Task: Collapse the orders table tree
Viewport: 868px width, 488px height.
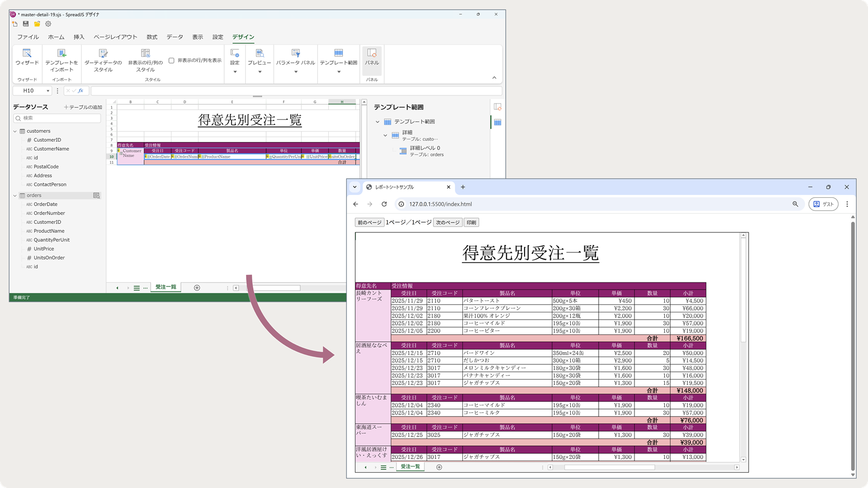Action: tap(15, 196)
